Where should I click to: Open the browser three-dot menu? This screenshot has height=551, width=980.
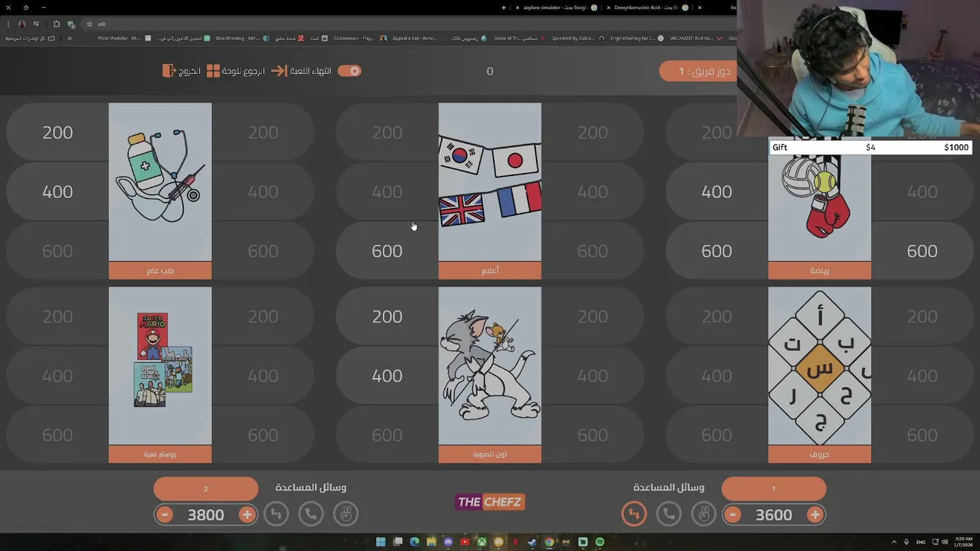(8, 24)
